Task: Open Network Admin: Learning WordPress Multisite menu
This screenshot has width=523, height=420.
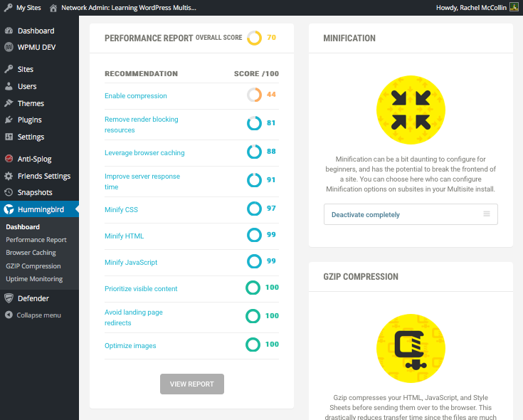Action: 122,8
